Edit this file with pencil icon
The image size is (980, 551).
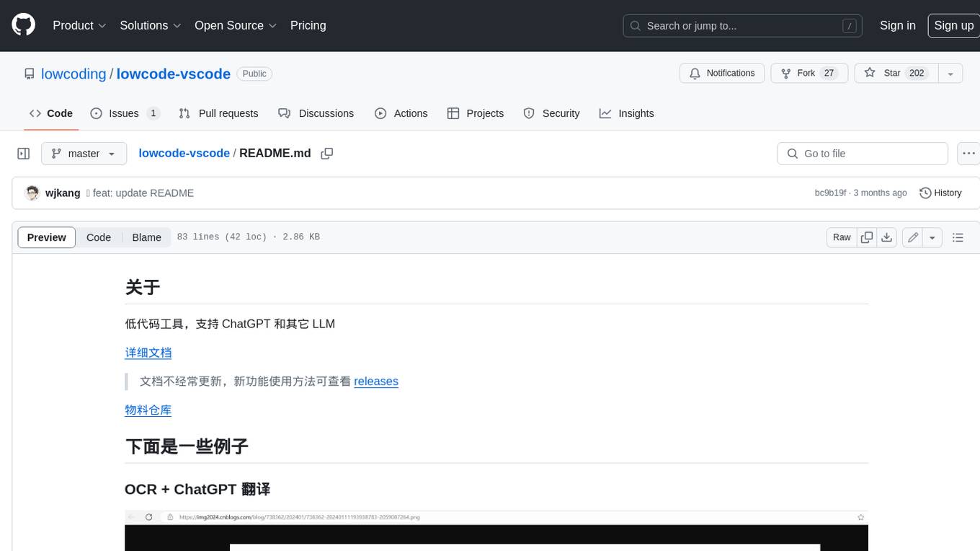tap(913, 237)
